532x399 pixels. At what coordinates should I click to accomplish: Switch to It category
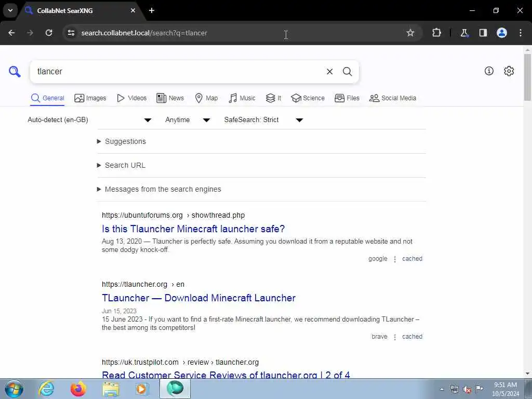click(273, 98)
